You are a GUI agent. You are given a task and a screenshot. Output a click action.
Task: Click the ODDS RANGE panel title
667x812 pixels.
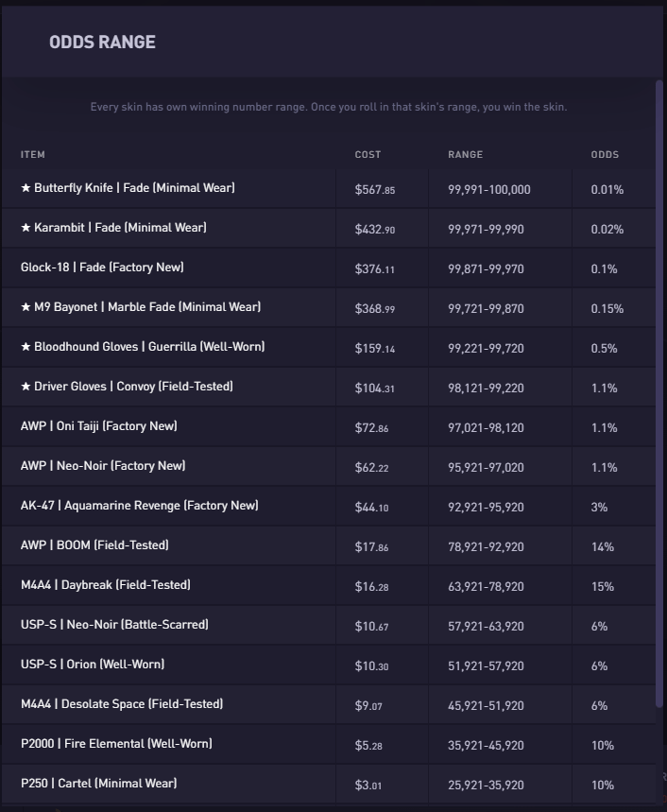102,42
